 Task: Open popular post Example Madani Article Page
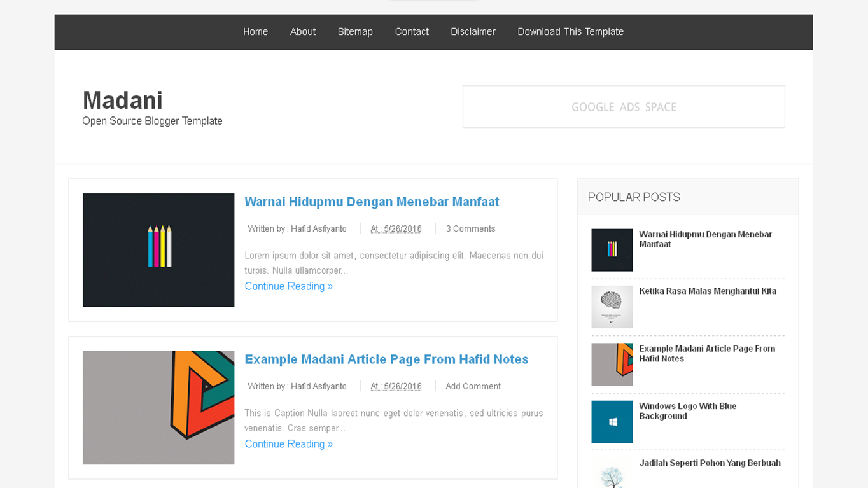pos(707,354)
